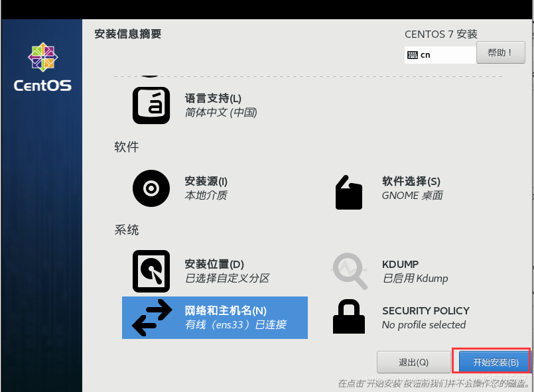Click the 退出(Q) quit button
The width and height of the screenshot is (534, 392).
tap(414, 362)
